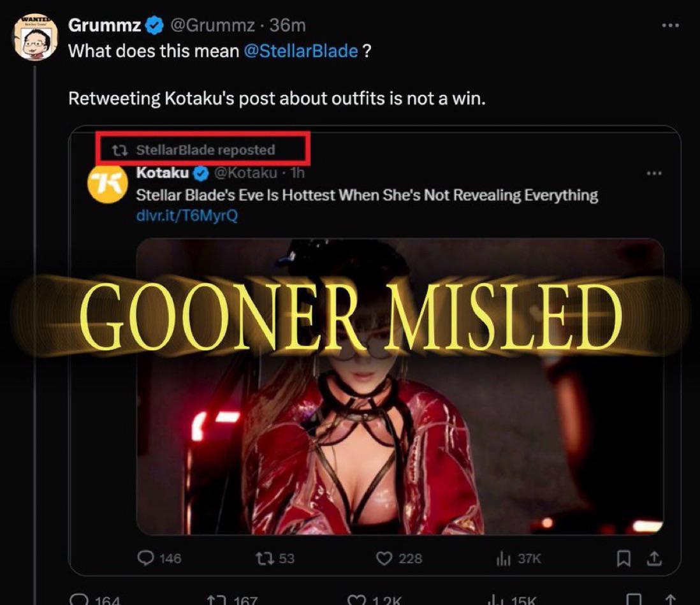Like the Kotaku post
This screenshot has height=605, width=700.
pos(384,558)
